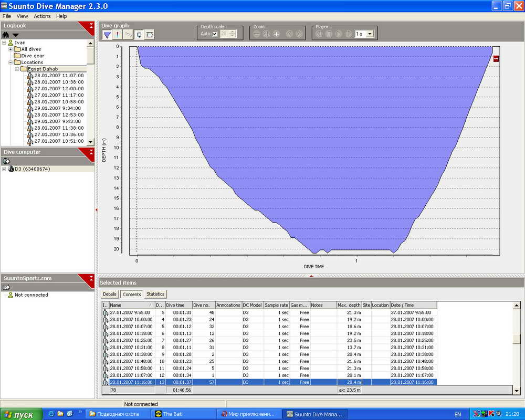525x420 pixels.
Task: Switch to the Statistics tab
Action: 155,294
